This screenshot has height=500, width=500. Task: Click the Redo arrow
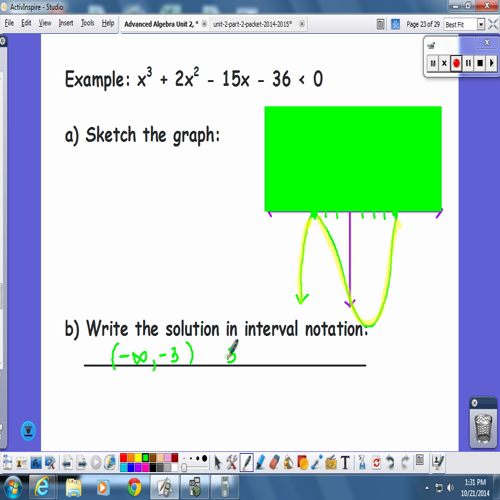pos(405,463)
